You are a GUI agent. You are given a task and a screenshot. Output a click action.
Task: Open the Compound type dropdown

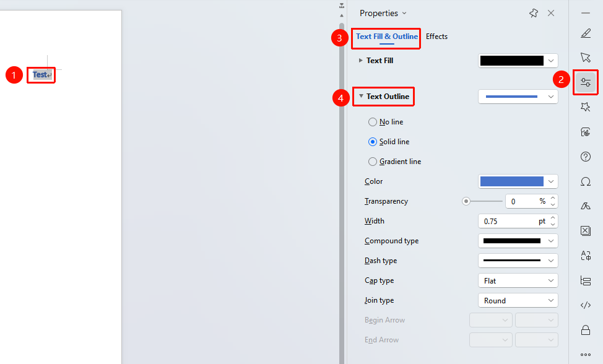point(518,241)
